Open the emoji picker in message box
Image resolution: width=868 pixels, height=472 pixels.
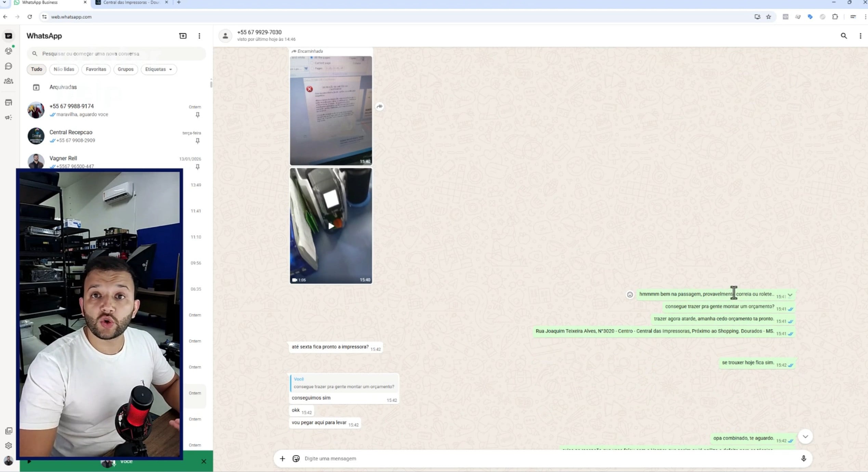point(296,459)
